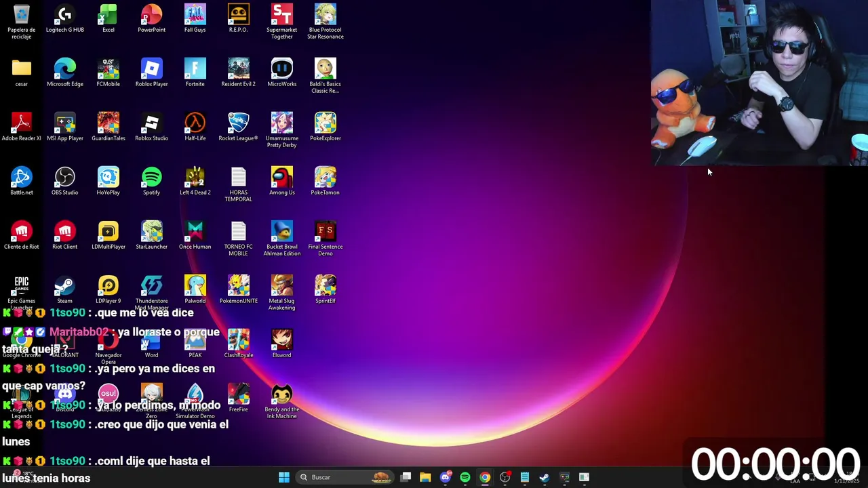Switch to OBS Studio in taskbar

pyautogui.click(x=505, y=477)
